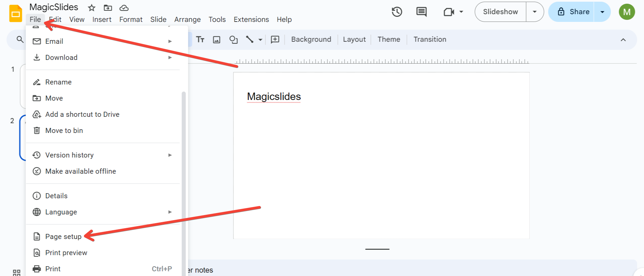The image size is (644, 276).
Task: Open the comments history icon
Action: (x=421, y=12)
